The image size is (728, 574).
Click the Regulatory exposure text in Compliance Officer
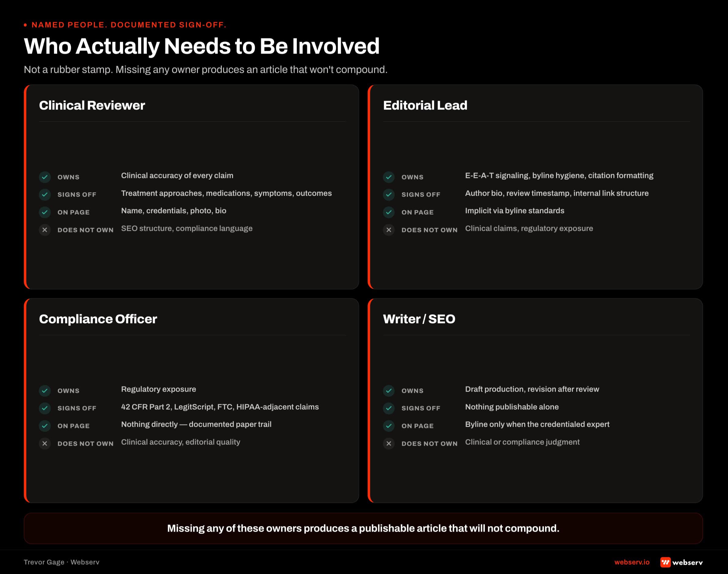[x=158, y=389]
